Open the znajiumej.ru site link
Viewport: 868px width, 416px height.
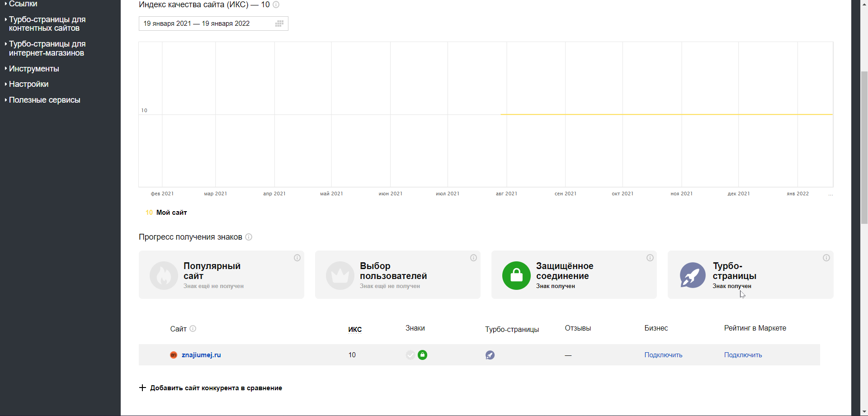pos(201,355)
